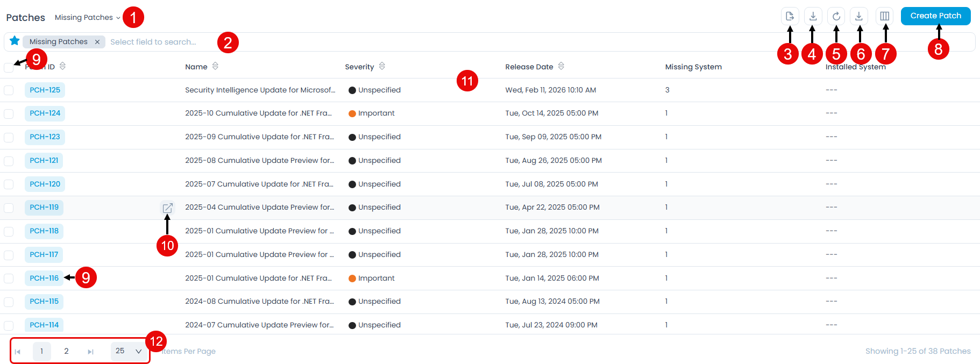Click '2025-09 Cumulative Update for .NET Fra…' name

(x=259, y=137)
